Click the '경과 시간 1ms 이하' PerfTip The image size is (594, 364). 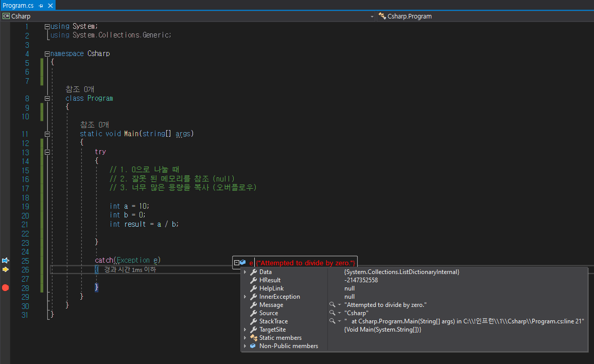coord(130,269)
